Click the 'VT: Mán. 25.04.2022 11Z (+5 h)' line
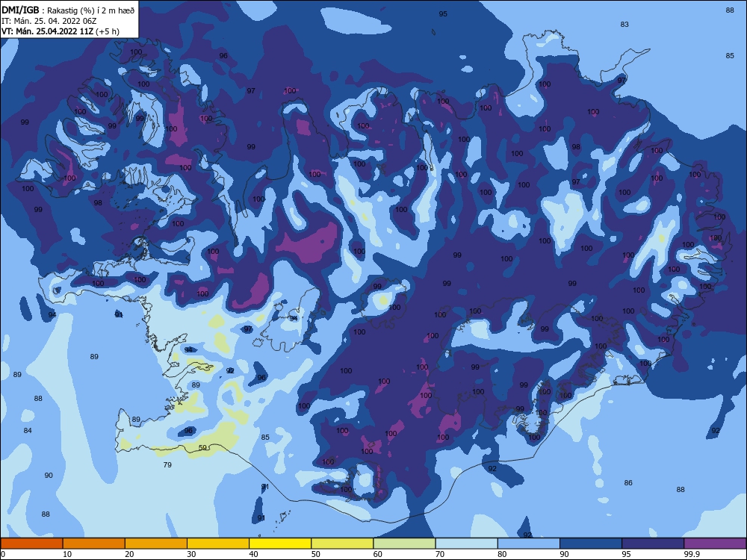Viewport: 747px width, 560px height. 61,31
